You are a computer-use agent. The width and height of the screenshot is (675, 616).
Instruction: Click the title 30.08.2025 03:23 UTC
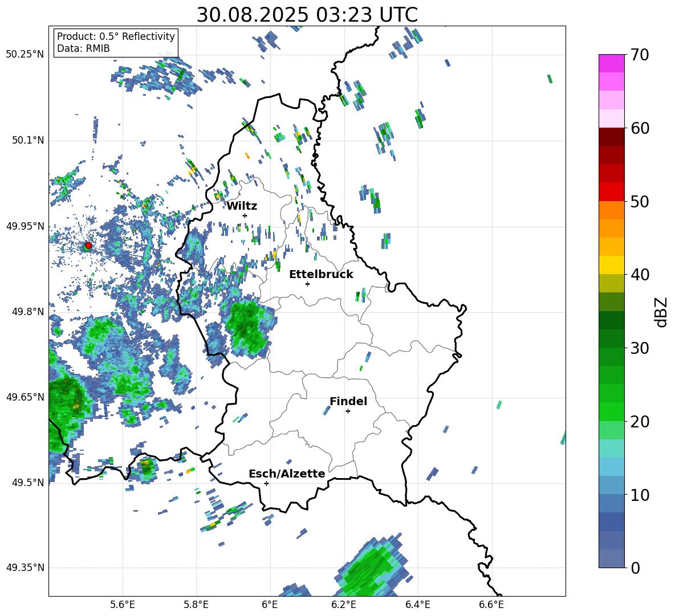click(x=307, y=15)
